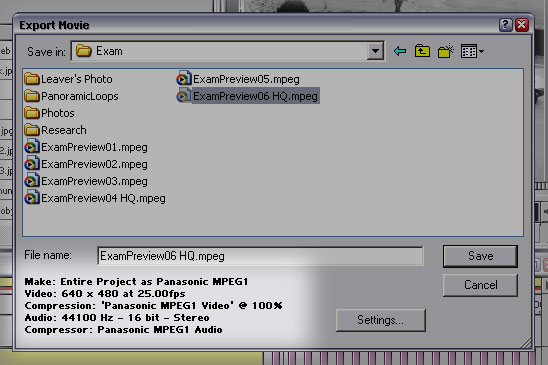
Task: Select the Photos folder icon
Action: coord(32,113)
